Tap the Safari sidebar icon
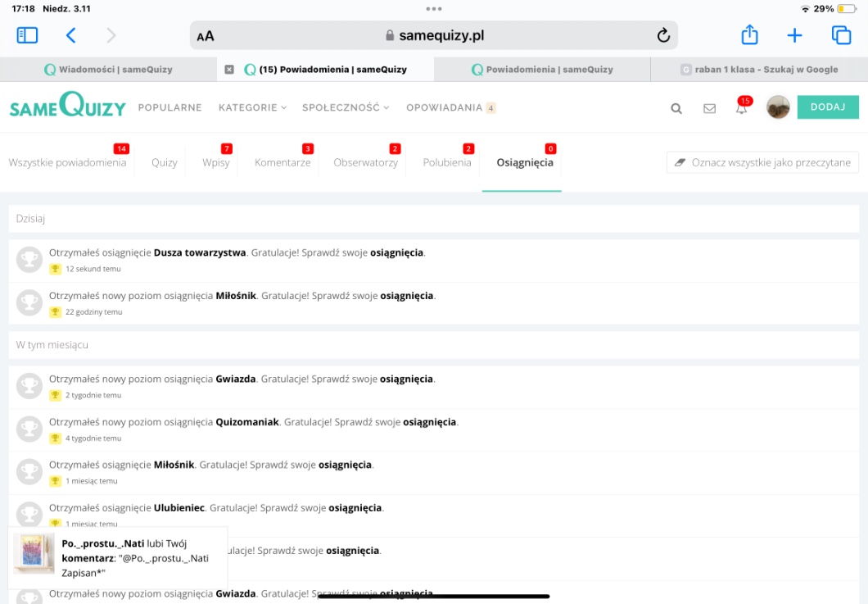Viewport: 868px width, 604px height. tap(27, 35)
